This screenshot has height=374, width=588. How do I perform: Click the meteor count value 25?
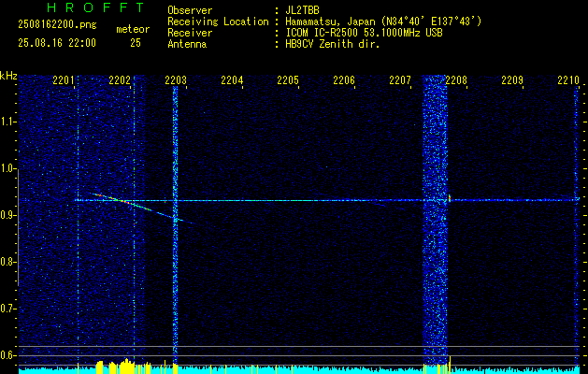pos(136,43)
